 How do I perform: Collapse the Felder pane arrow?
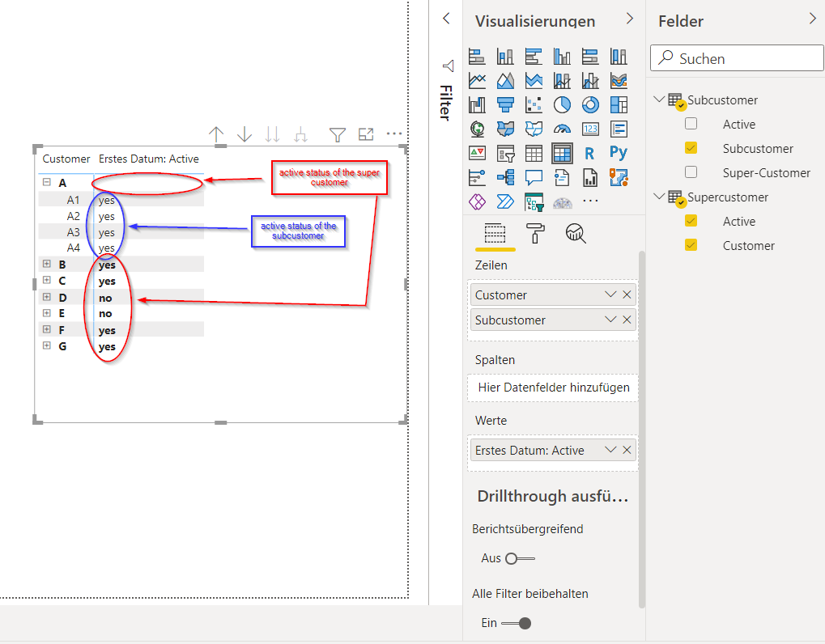click(x=812, y=19)
